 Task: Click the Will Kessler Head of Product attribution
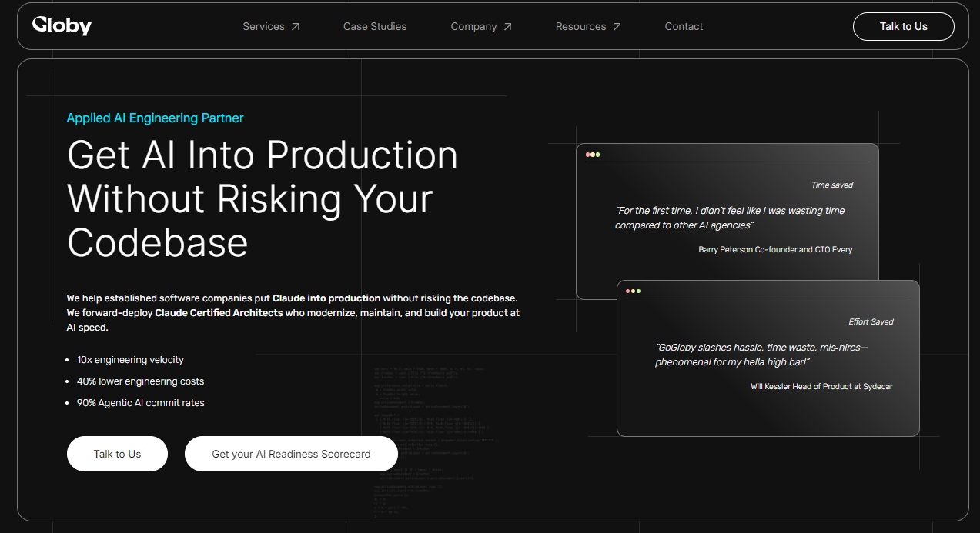[821, 386]
